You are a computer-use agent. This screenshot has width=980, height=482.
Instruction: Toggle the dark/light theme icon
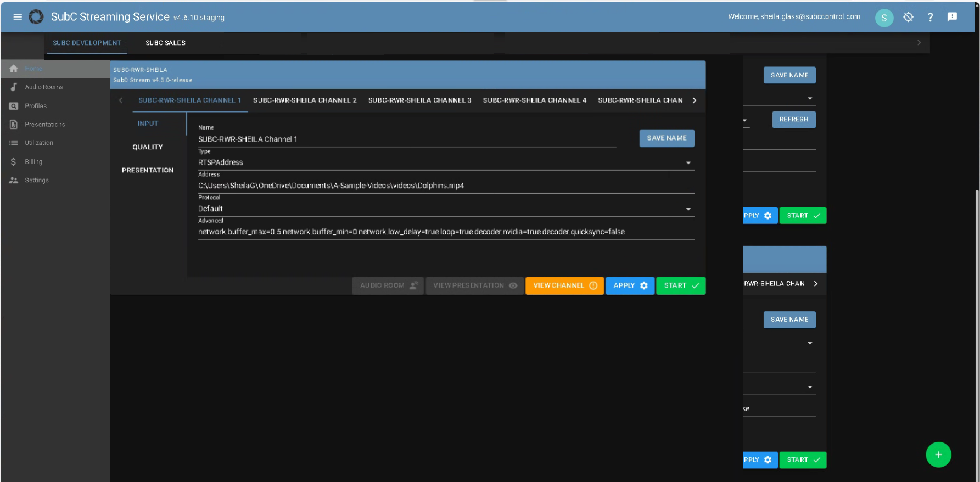[x=908, y=17]
